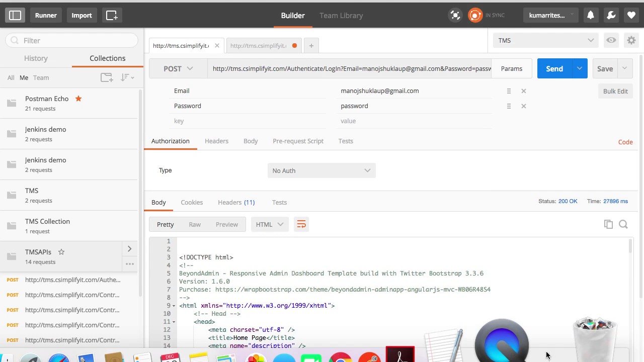Copy response body to clipboard icon
This screenshot has width=644, height=362.
pos(608,224)
